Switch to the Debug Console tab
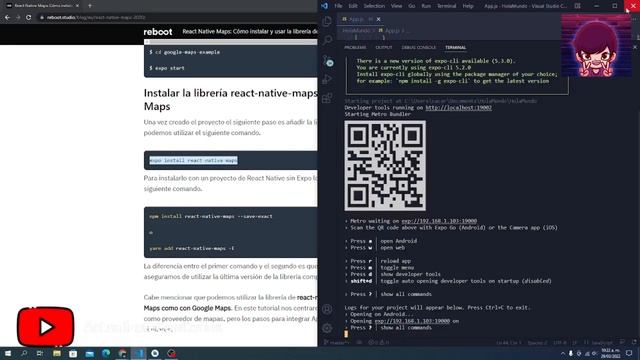Viewport: 640px width, 360px height. (419, 48)
